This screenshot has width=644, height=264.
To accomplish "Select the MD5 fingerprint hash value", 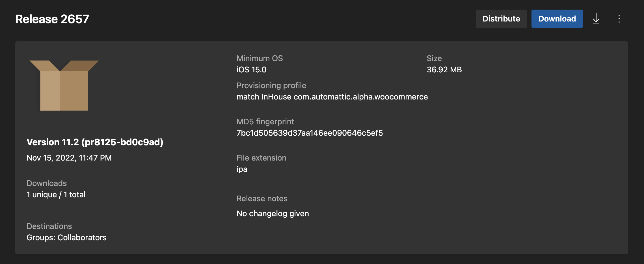I will (x=310, y=133).
